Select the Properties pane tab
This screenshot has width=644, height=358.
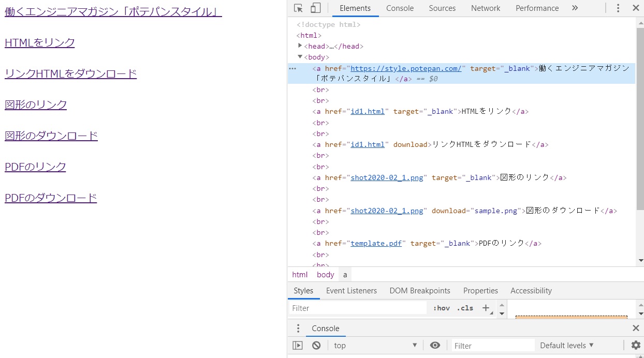tap(480, 291)
